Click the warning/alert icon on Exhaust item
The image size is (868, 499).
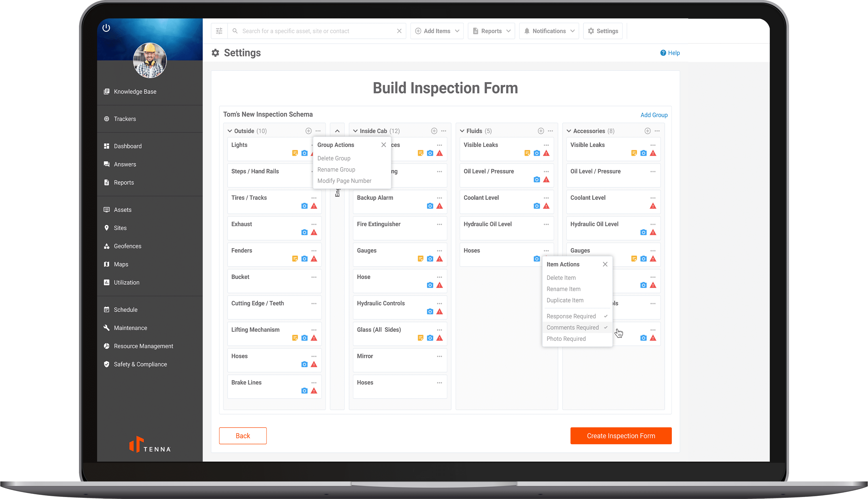pos(315,233)
